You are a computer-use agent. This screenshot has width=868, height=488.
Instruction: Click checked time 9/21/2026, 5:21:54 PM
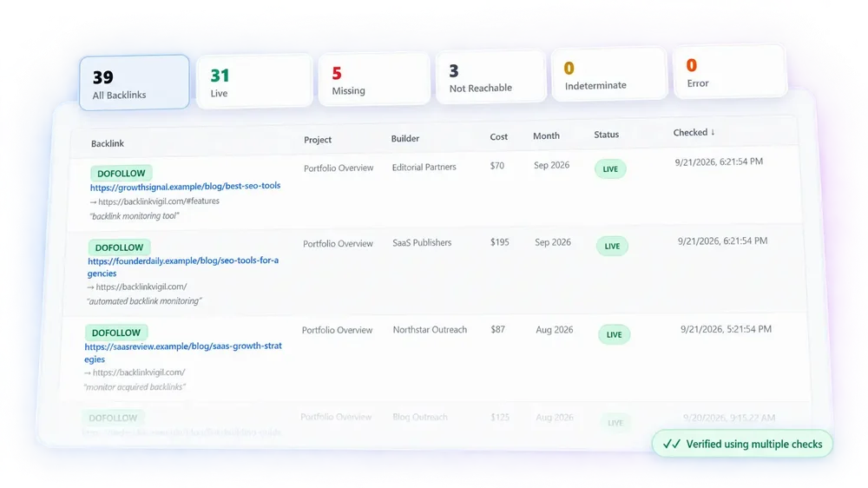726,329
